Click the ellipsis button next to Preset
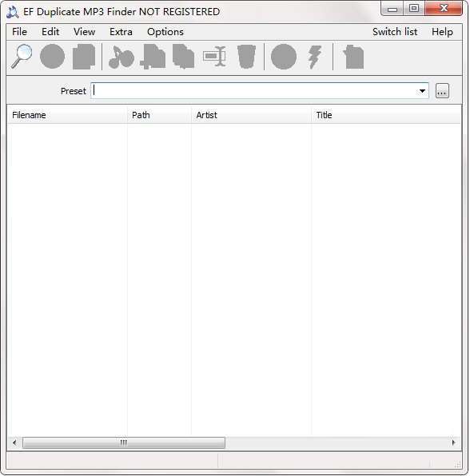The image size is (470, 476). click(442, 91)
